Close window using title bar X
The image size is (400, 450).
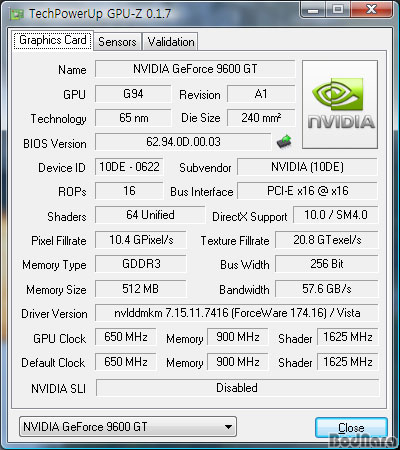[x=371, y=10]
